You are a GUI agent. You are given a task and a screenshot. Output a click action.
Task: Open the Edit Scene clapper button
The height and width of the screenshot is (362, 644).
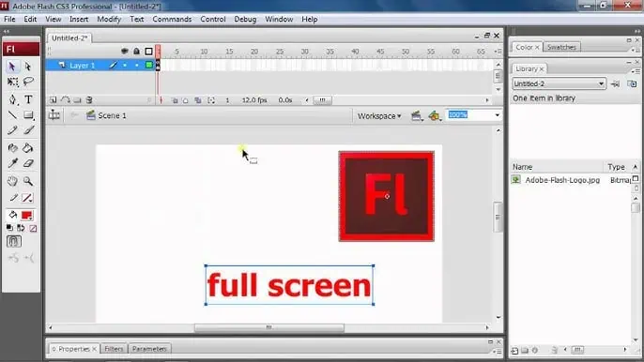pyautogui.click(x=416, y=116)
